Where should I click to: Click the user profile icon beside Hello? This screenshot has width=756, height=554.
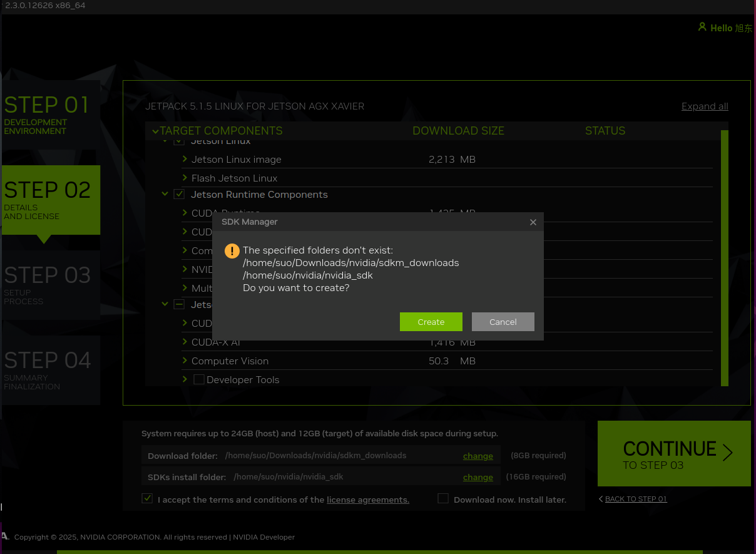click(x=702, y=27)
